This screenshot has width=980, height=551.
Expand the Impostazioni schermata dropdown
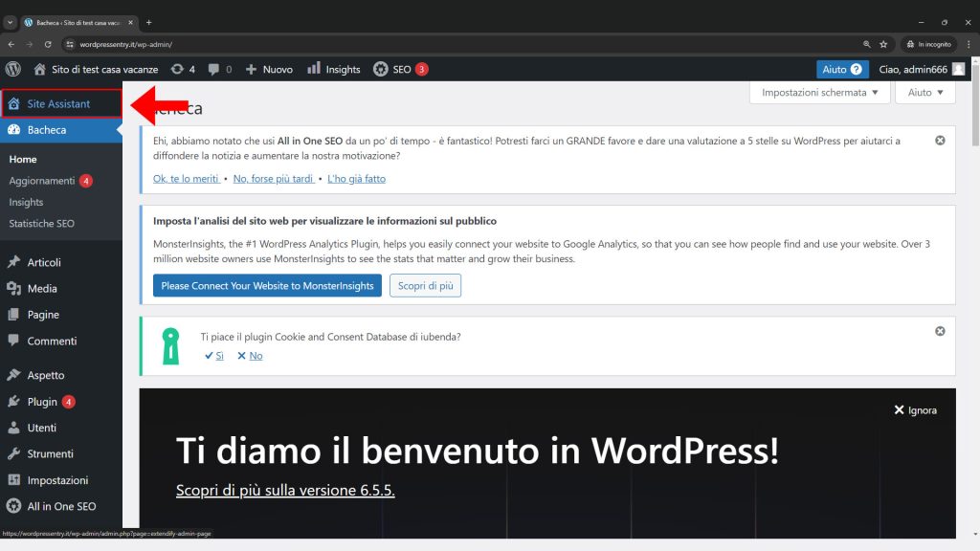click(x=819, y=93)
